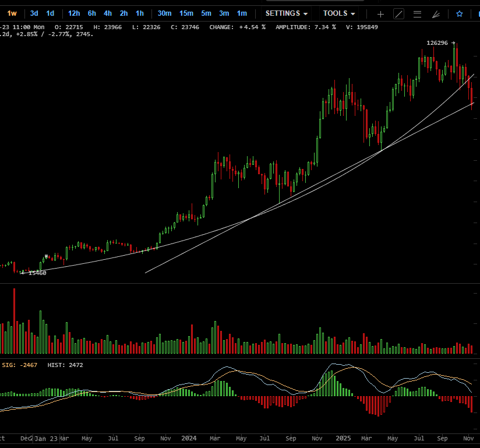The image size is (480, 448).
Task: Select the 12h timeframe
Action: (x=74, y=13)
